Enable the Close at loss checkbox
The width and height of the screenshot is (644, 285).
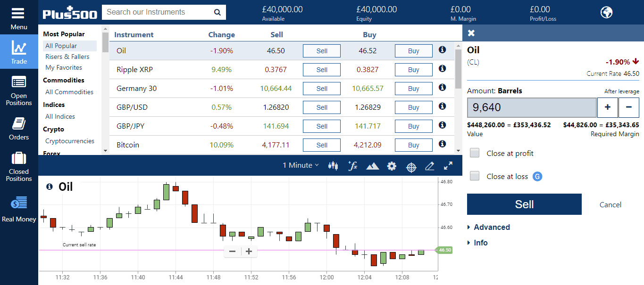point(475,176)
